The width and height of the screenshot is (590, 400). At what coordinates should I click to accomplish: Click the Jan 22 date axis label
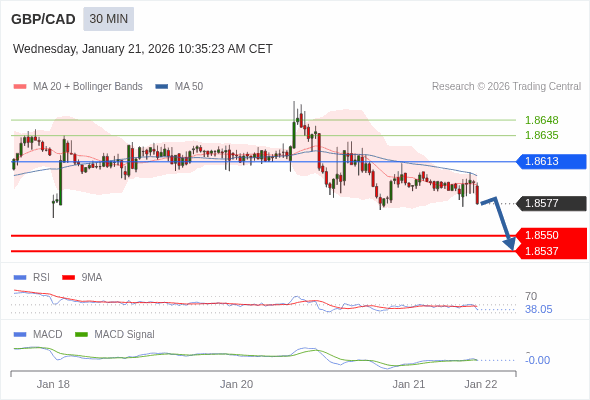(x=481, y=384)
